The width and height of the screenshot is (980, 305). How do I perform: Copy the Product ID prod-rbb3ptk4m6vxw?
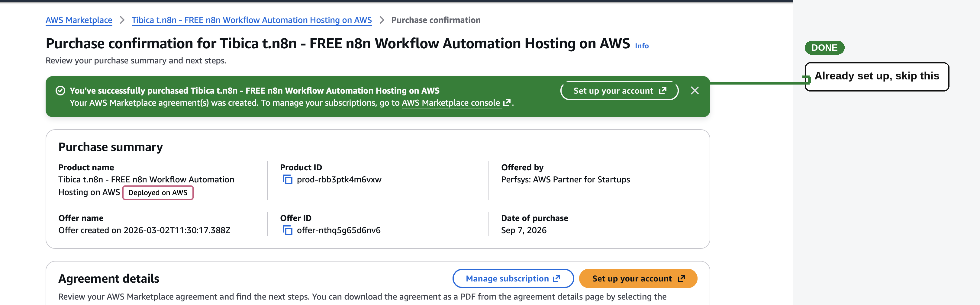287,179
